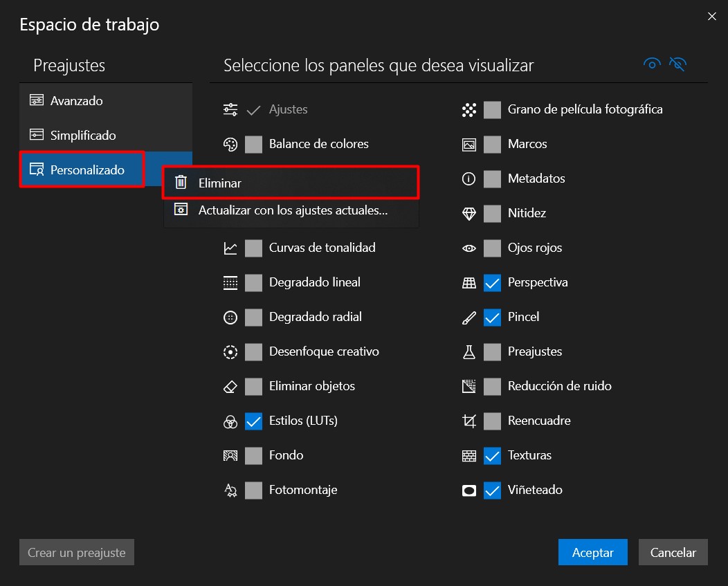The width and height of the screenshot is (728, 586).
Task: Click the Nitidez diamond icon
Action: (x=469, y=214)
